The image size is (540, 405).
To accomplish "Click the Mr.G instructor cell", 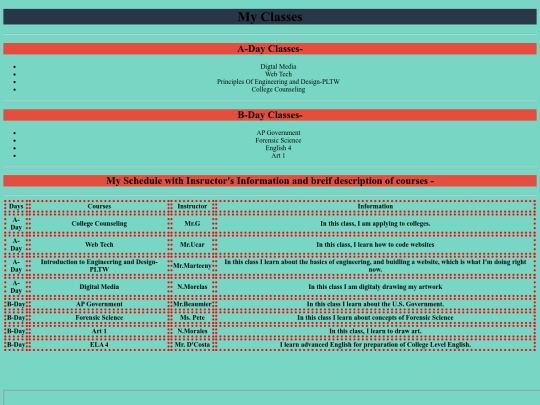I will 192,224.
